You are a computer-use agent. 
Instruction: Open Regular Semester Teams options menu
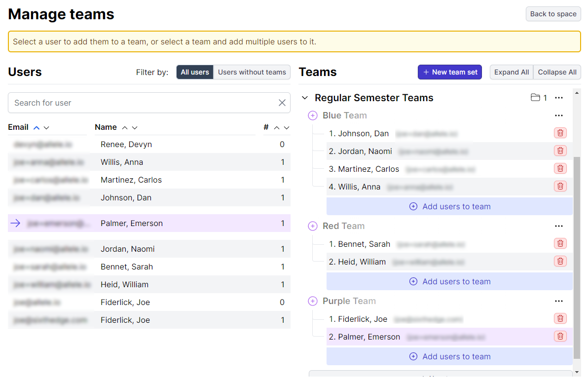pyautogui.click(x=558, y=98)
